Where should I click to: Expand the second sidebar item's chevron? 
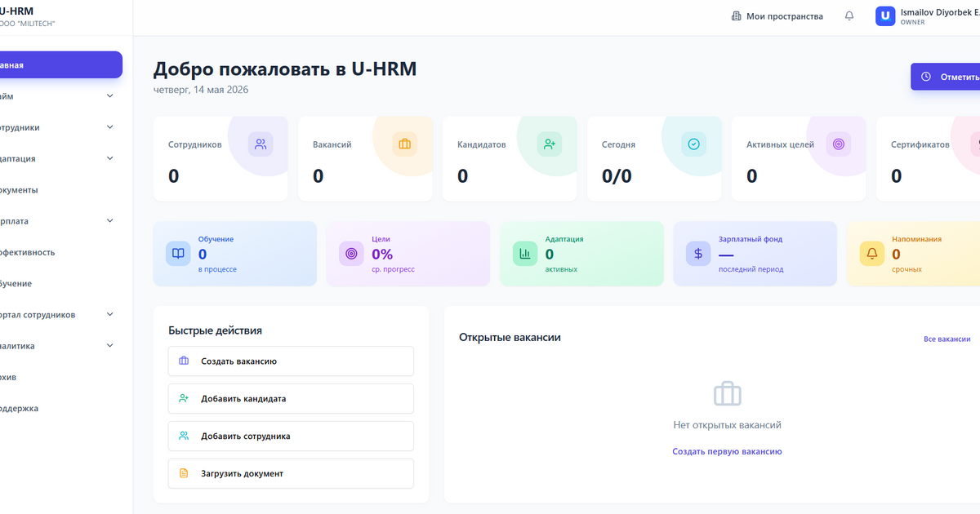pos(110,96)
